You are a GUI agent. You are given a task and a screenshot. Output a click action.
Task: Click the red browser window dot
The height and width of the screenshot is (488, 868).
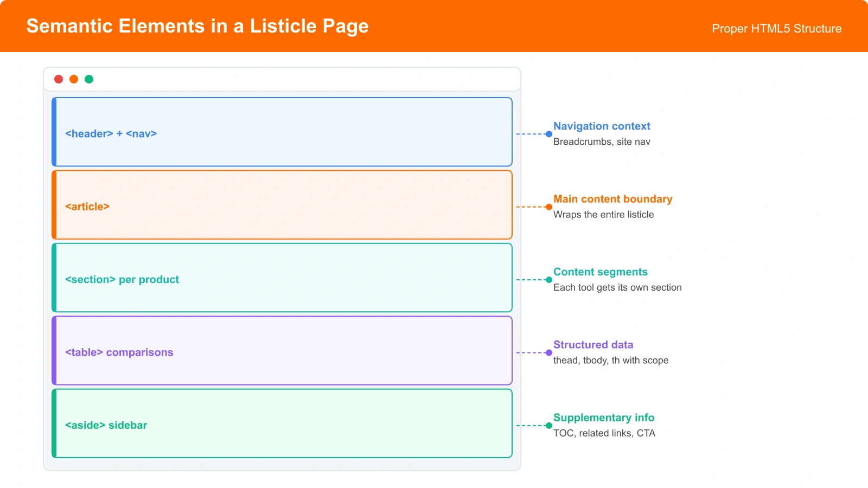tap(58, 79)
